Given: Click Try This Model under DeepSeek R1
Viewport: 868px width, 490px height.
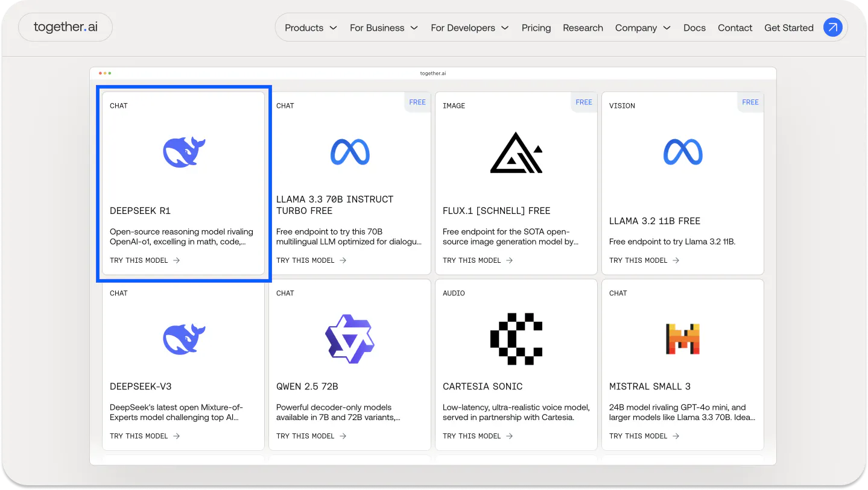Looking at the screenshot, I should point(145,260).
